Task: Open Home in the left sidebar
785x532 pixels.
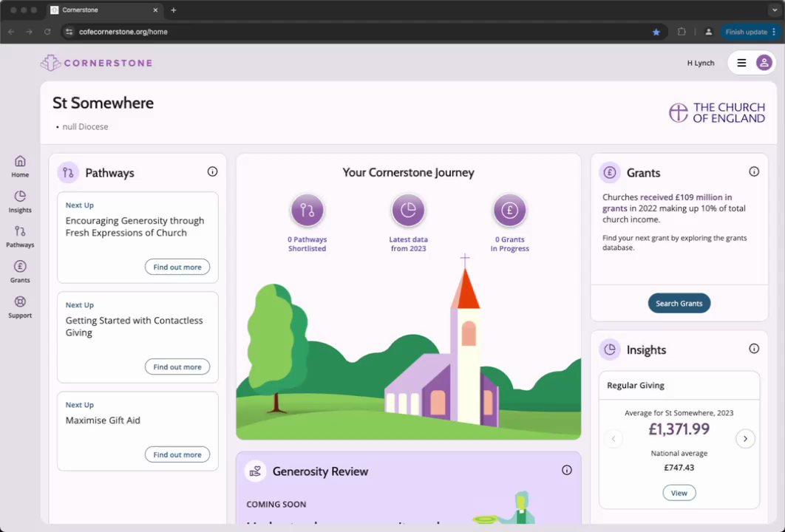Action: tap(20, 167)
